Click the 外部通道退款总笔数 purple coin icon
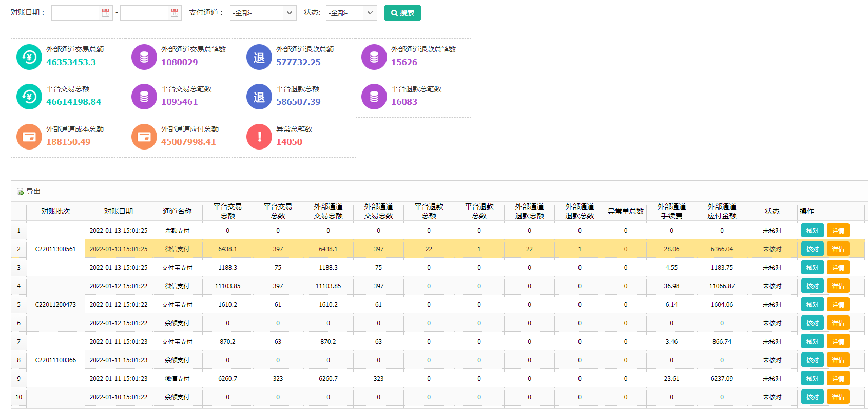Image resolution: width=868 pixels, height=409 pixels. coord(374,57)
